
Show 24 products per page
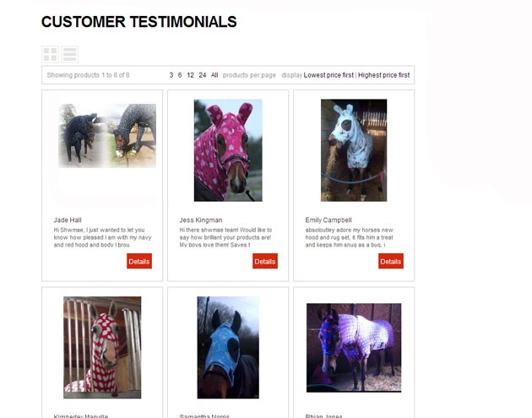(x=203, y=75)
